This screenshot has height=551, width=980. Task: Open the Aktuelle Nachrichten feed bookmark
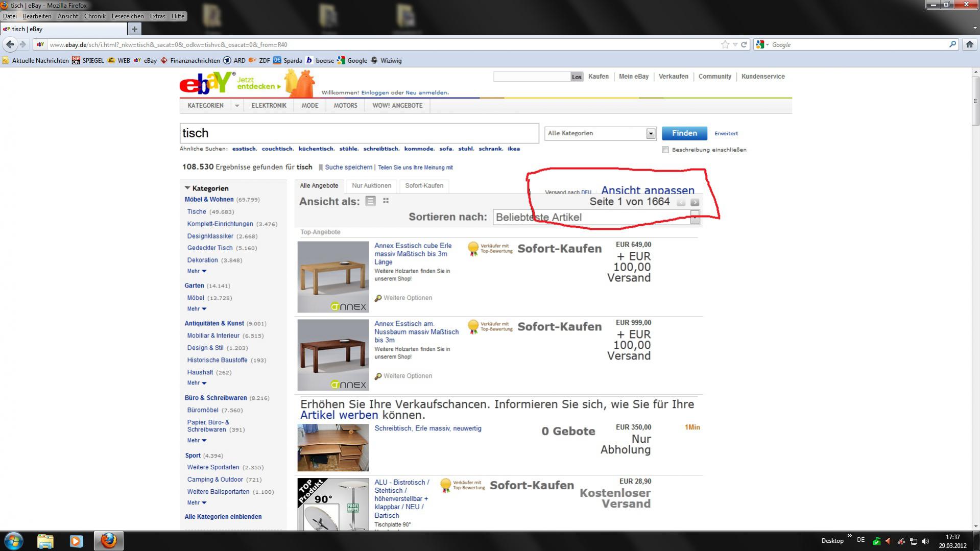point(36,60)
